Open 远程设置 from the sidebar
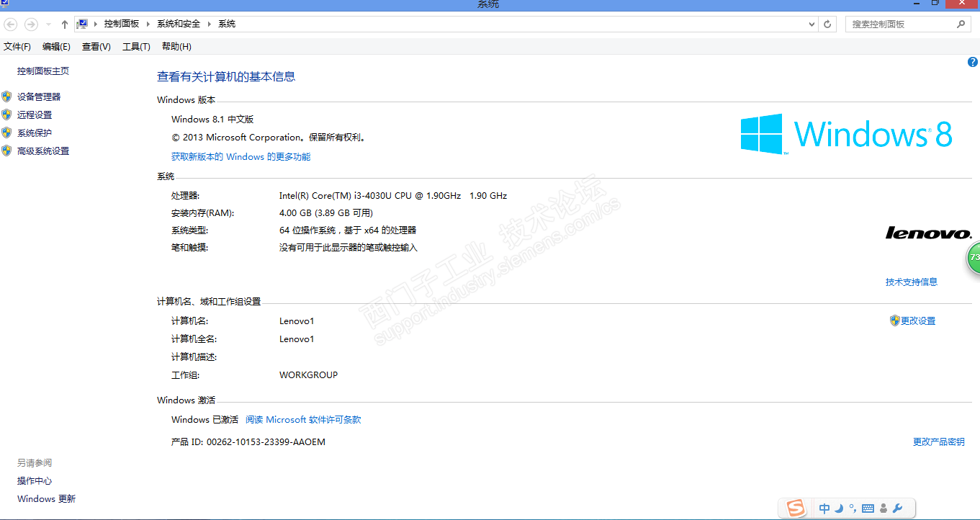This screenshot has width=980, height=520. point(35,115)
